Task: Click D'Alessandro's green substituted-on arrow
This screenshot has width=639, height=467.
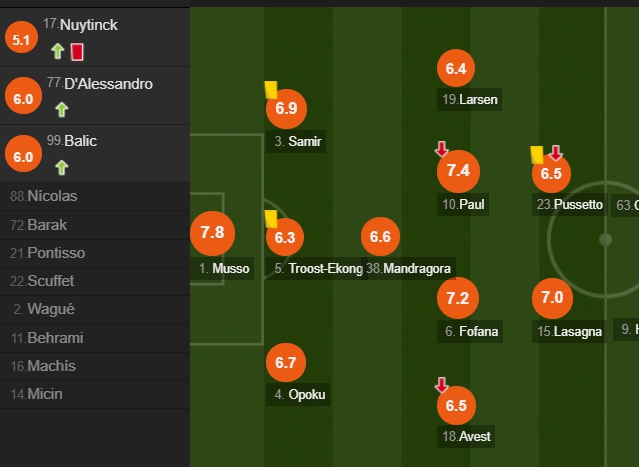Action: click(62, 110)
